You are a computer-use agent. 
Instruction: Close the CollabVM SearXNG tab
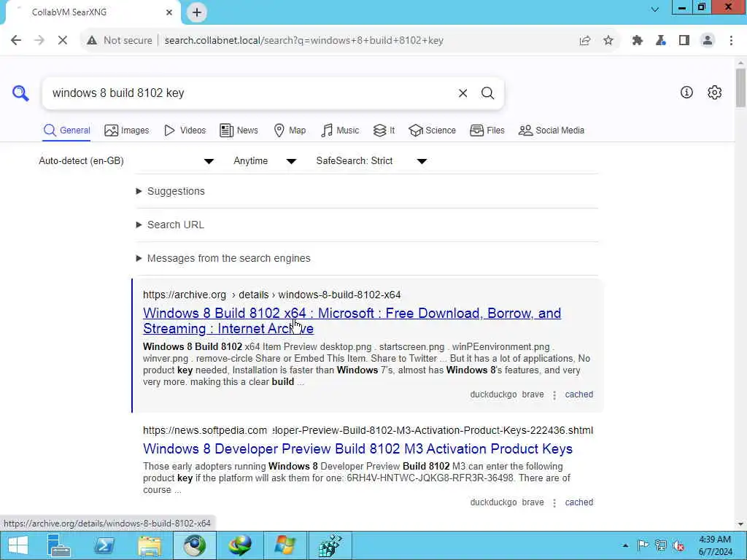[x=169, y=12]
